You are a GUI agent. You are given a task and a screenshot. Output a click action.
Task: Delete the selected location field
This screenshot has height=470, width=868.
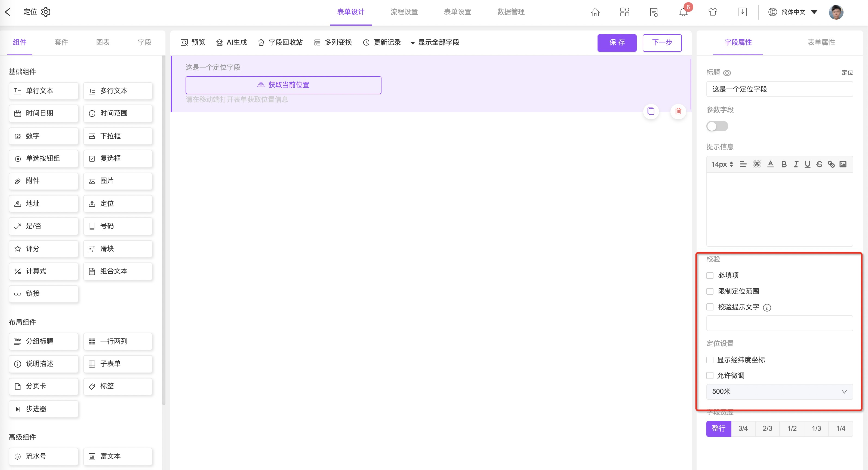[x=678, y=111]
